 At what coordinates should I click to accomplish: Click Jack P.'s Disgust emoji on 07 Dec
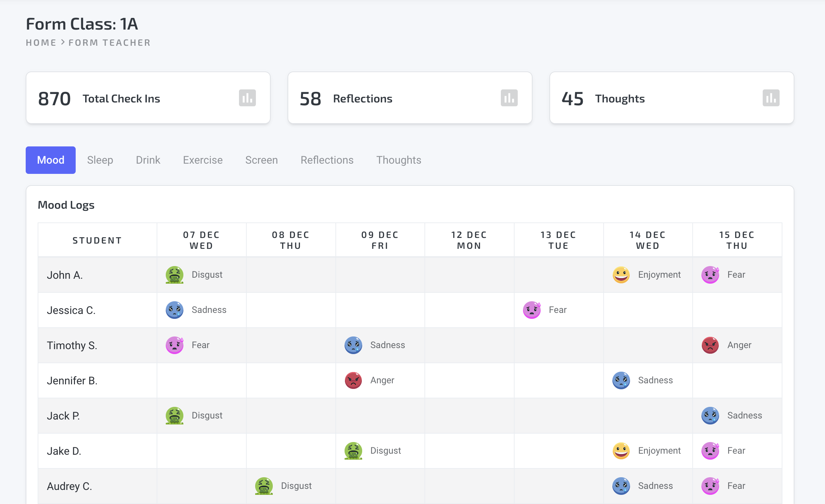point(175,416)
